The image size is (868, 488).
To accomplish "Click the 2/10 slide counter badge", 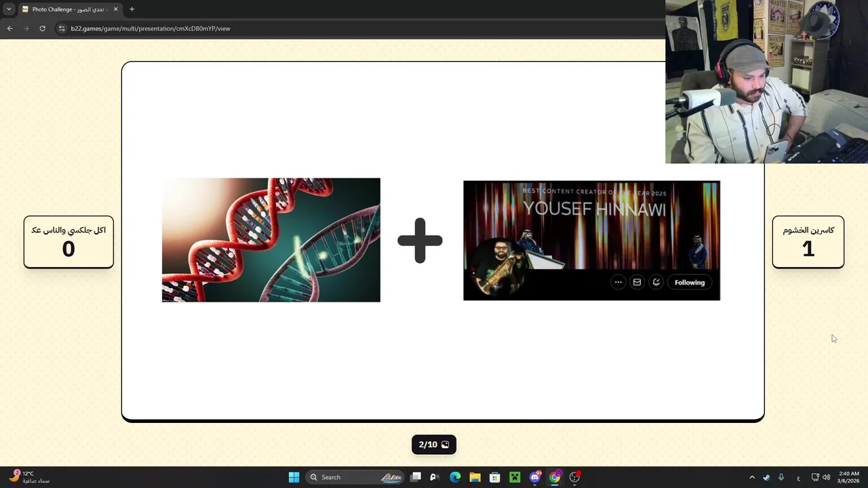I will pyautogui.click(x=434, y=445).
